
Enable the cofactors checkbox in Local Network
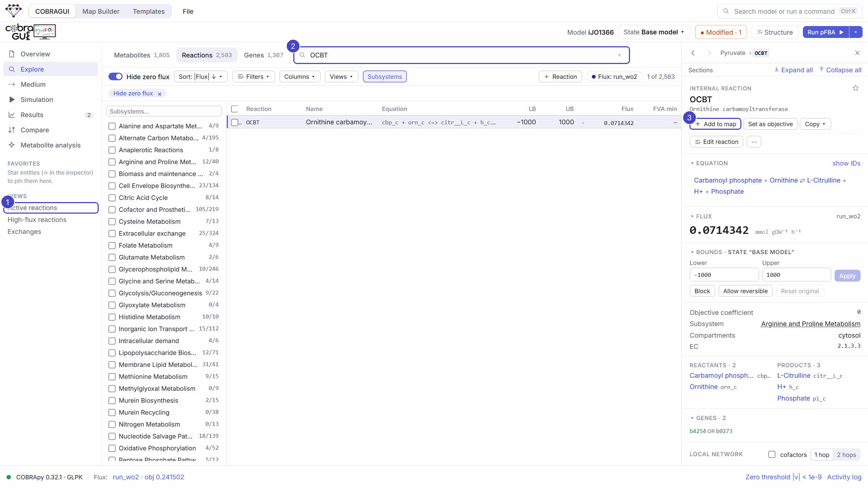(772, 454)
